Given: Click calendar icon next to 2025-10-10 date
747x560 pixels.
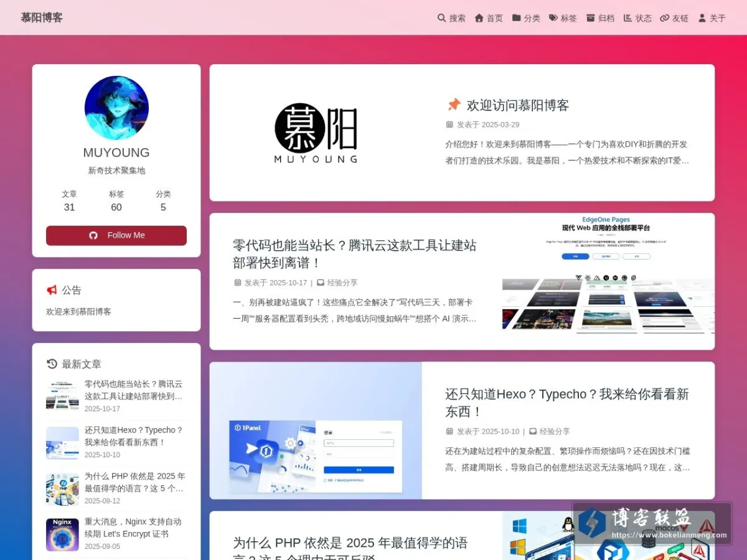Looking at the screenshot, I should tap(449, 431).
